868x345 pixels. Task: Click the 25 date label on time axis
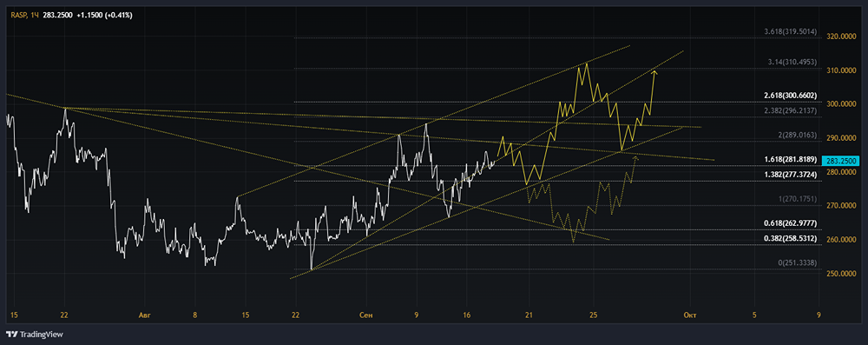coord(593,315)
